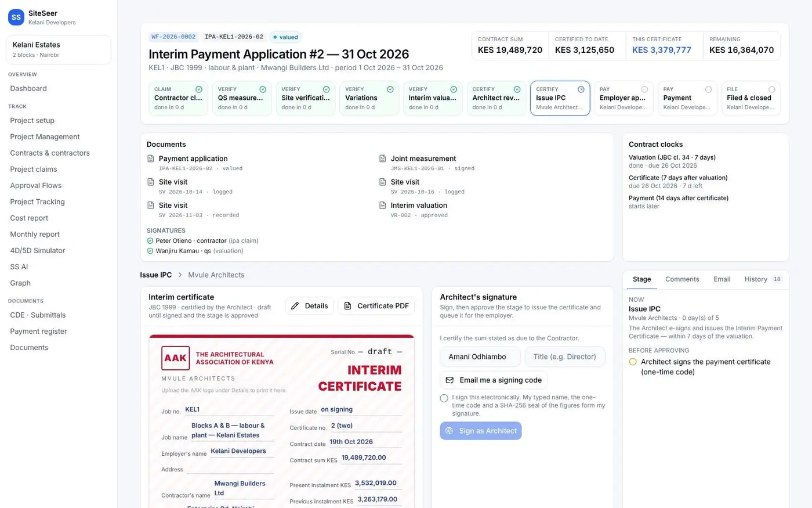Click the Sign as Architect button
Viewport: 812px width, 508px height.
tap(481, 431)
